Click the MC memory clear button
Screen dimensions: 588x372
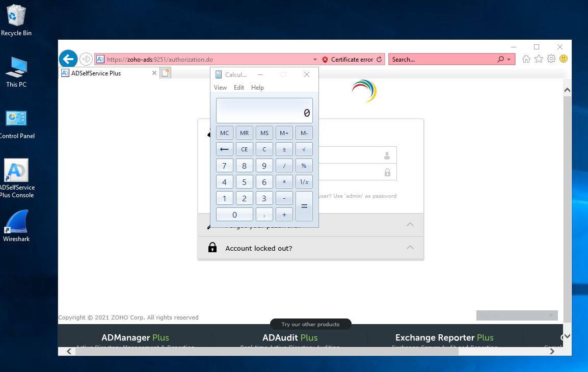pyautogui.click(x=224, y=133)
